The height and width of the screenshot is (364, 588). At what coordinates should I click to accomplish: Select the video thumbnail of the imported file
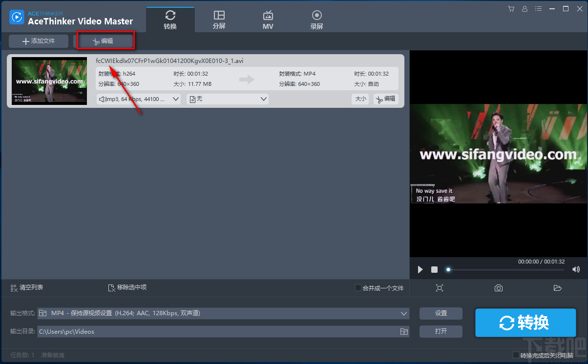click(49, 81)
